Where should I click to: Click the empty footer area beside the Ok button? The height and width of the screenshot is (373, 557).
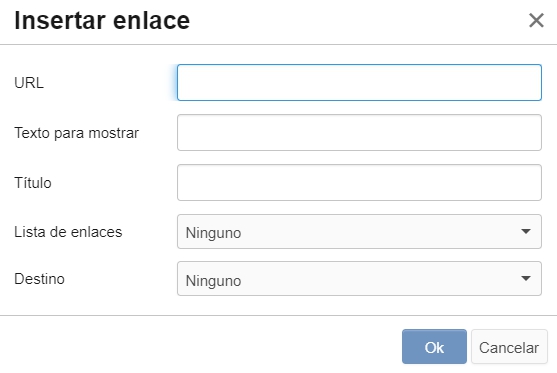(x=199, y=347)
